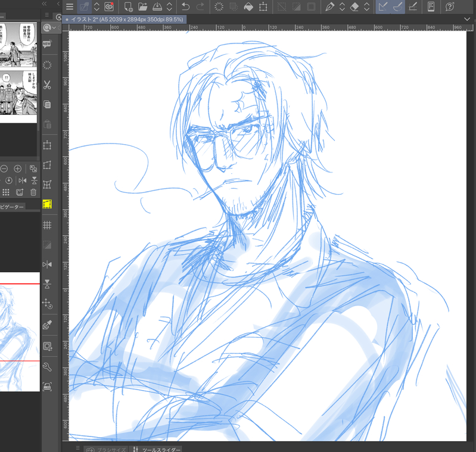The image size is (476, 452).
Task: Switch to the イラスト 2 canvas tab
Action: (125, 20)
